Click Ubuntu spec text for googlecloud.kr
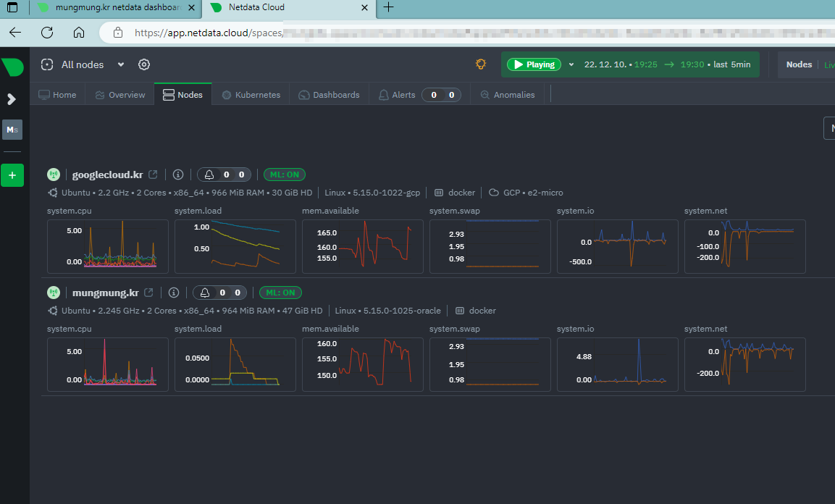The width and height of the screenshot is (835, 504). (187, 193)
